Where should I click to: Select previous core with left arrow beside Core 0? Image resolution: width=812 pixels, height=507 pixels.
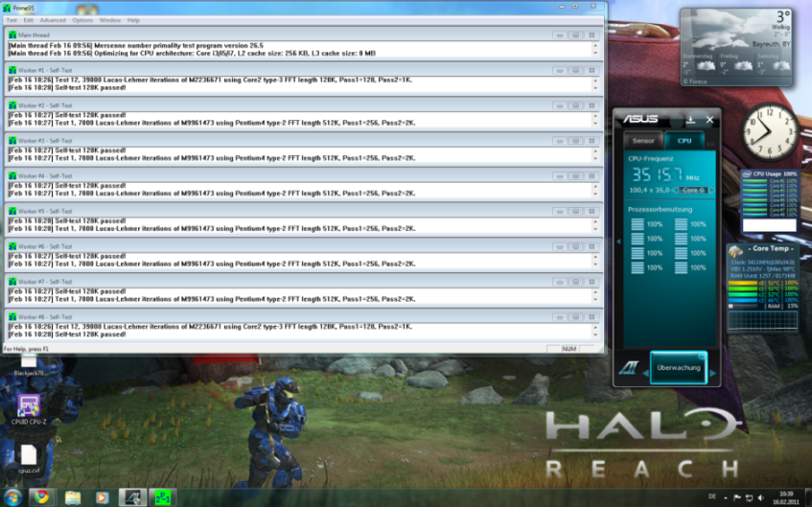pos(675,190)
